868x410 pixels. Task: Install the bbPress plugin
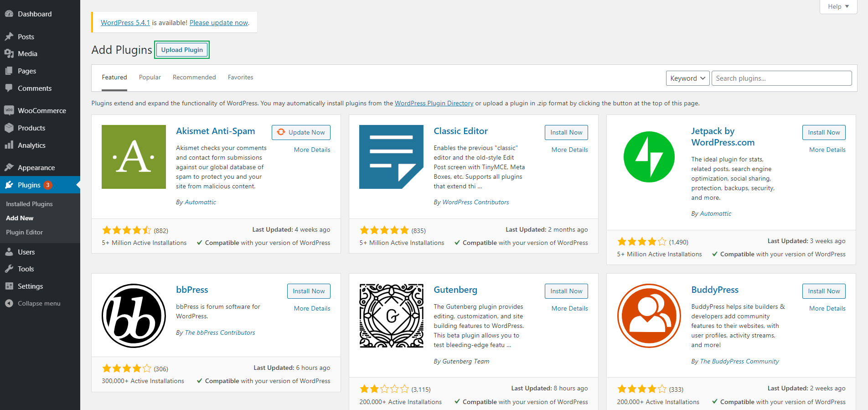[309, 291]
